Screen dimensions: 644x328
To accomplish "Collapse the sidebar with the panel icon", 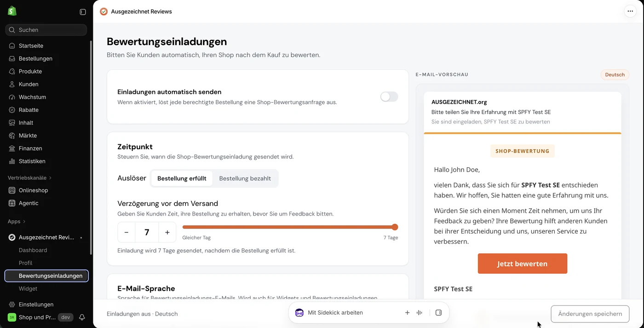I will click(x=83, y=12).
